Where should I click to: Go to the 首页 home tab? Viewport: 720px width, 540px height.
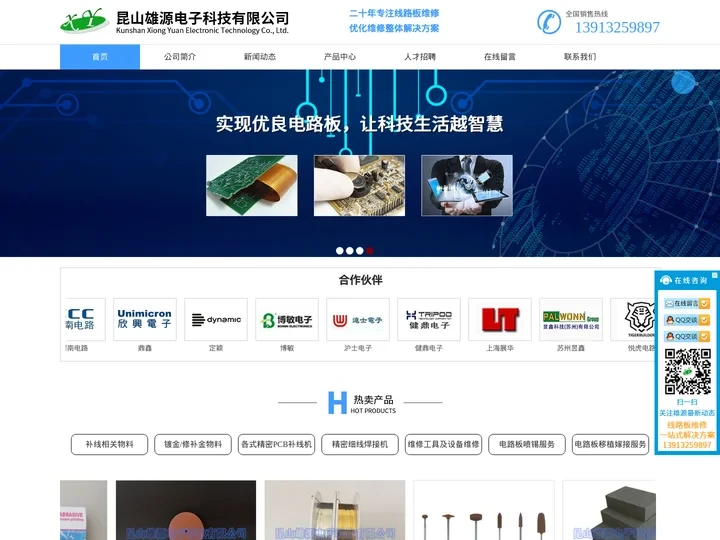pos(100,57)
